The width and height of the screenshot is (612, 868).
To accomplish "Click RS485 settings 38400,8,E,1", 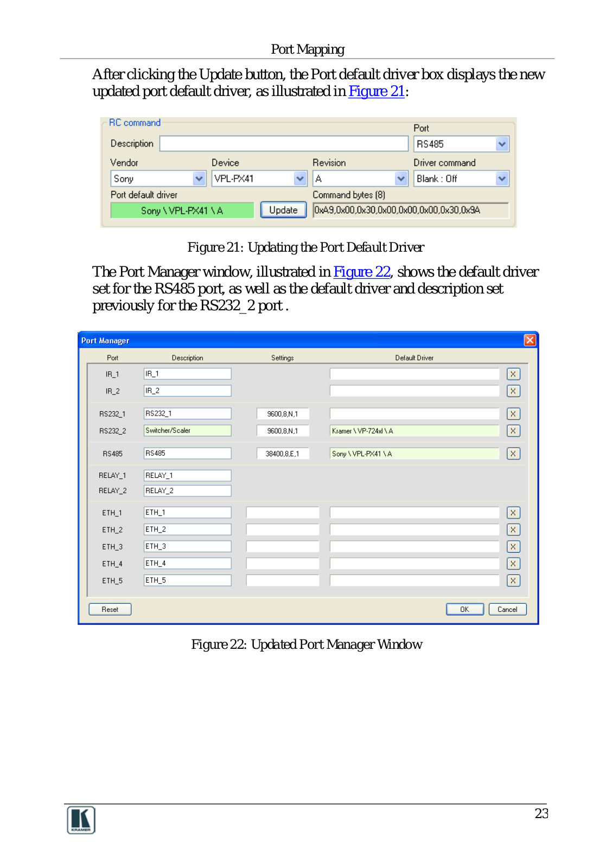I will point(283,454).
